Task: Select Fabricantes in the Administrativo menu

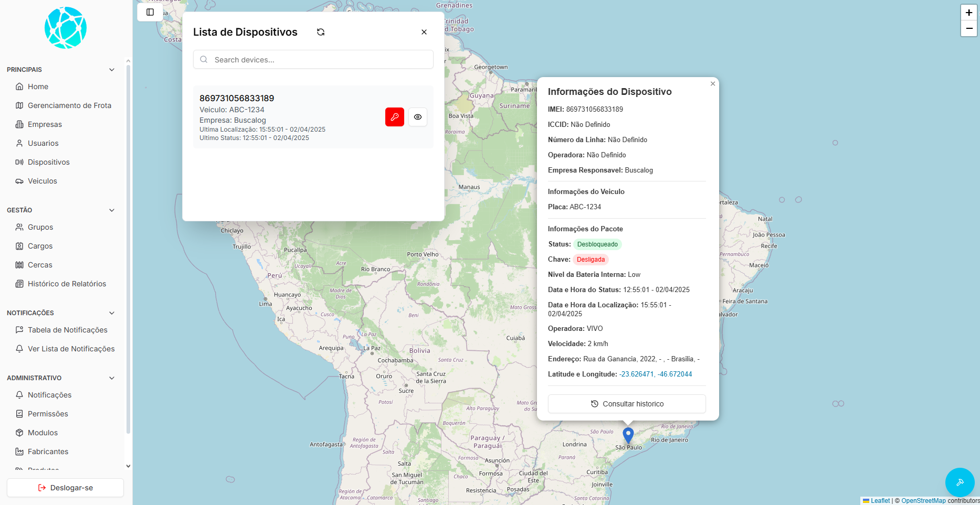Action: coord(48,452)
